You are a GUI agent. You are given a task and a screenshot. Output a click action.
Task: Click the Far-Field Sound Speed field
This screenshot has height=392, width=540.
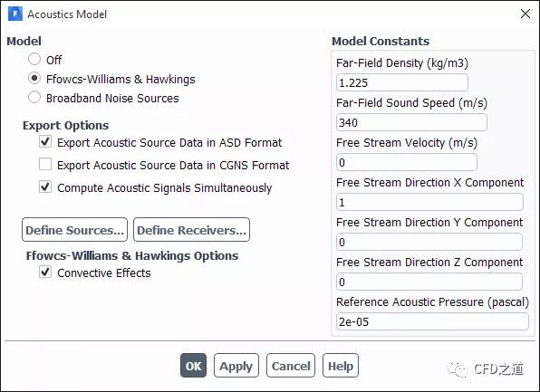411,122
